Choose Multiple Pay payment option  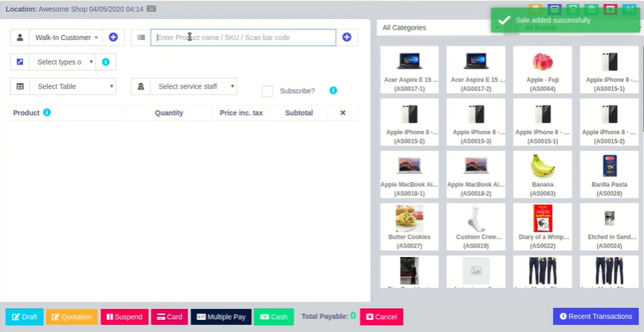222,317
